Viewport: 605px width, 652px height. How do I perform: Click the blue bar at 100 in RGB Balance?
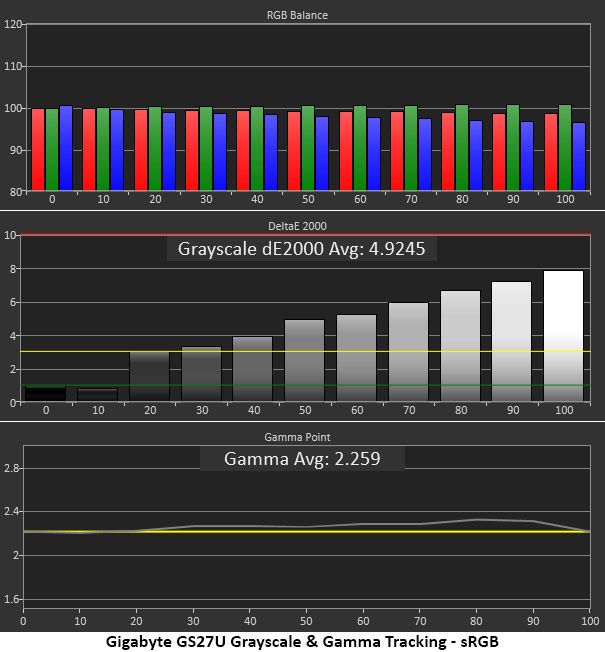(579, 157)
